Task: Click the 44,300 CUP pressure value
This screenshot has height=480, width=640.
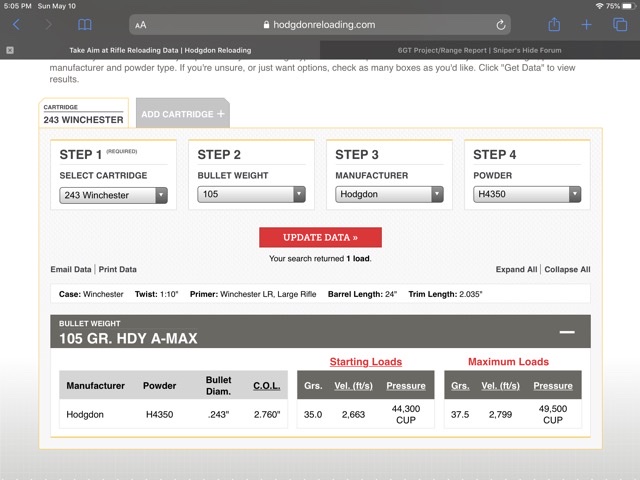Action: [406, 414]
